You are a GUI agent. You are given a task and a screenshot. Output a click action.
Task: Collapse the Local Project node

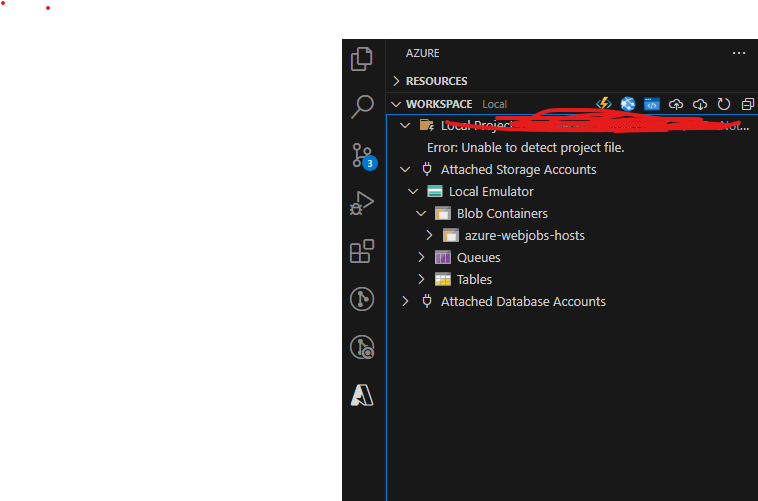tap(405, 125)
